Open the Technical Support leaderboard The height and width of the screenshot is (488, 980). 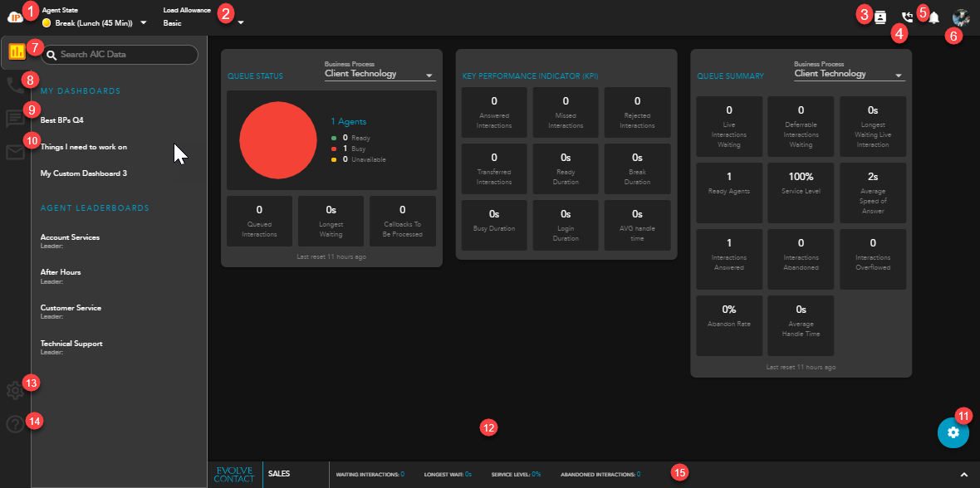[x=71, y=344]
